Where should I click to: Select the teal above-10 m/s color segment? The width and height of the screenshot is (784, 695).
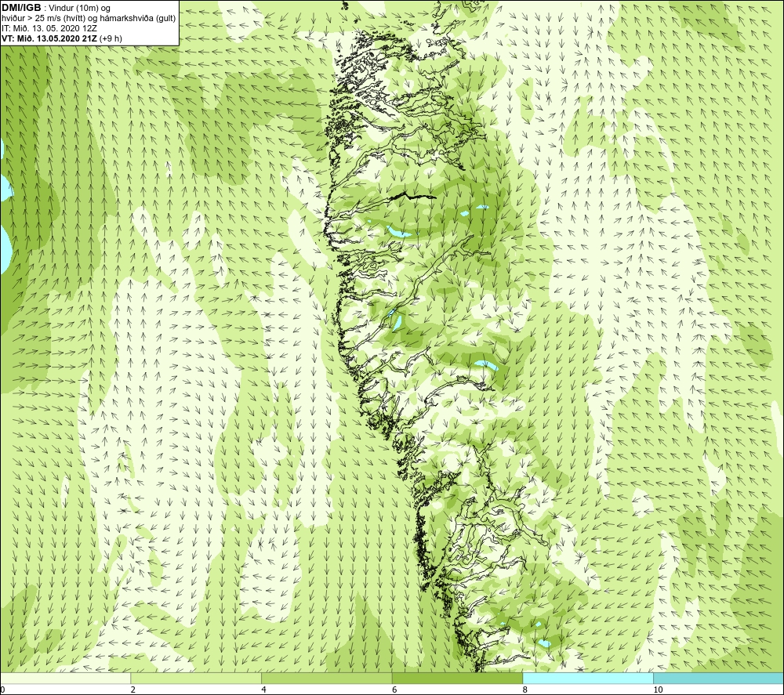[x=718, y=679]
